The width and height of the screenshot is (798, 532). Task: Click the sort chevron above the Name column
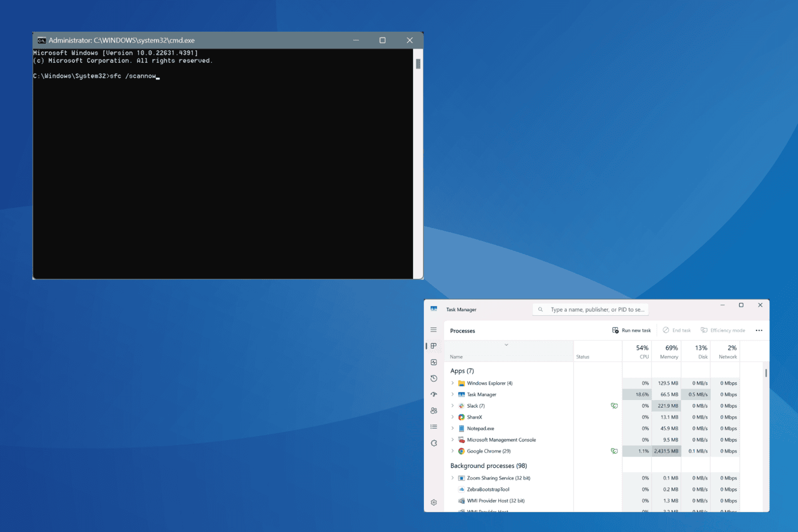[x=507, y=345]
